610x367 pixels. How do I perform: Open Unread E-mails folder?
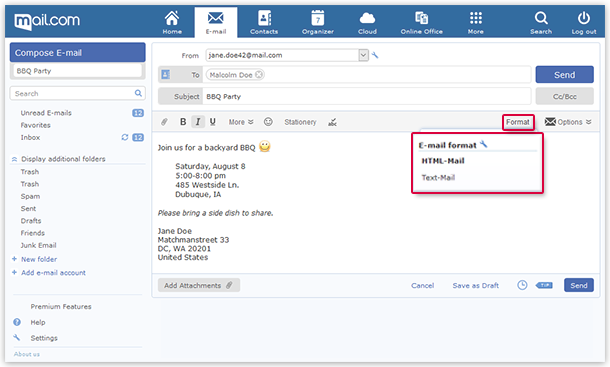[x=46, y=113]
